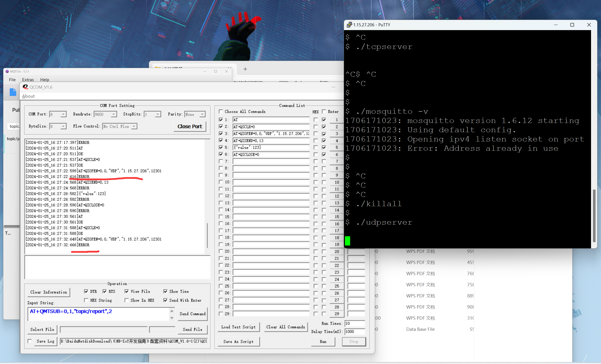Expand the Baudrate dropdown
The height and width of the screenshot is (364, 601).
click(x=114, y=114)
